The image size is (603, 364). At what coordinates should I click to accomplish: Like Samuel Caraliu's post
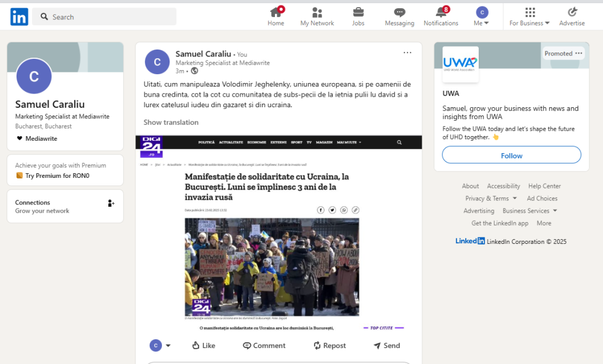[x=204, y=346]
